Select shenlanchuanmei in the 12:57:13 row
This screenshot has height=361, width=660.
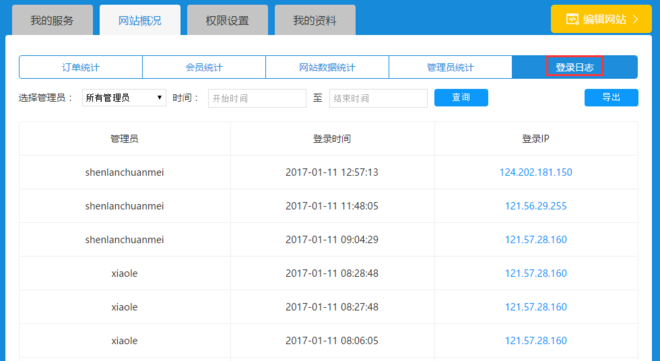(125, 172)
